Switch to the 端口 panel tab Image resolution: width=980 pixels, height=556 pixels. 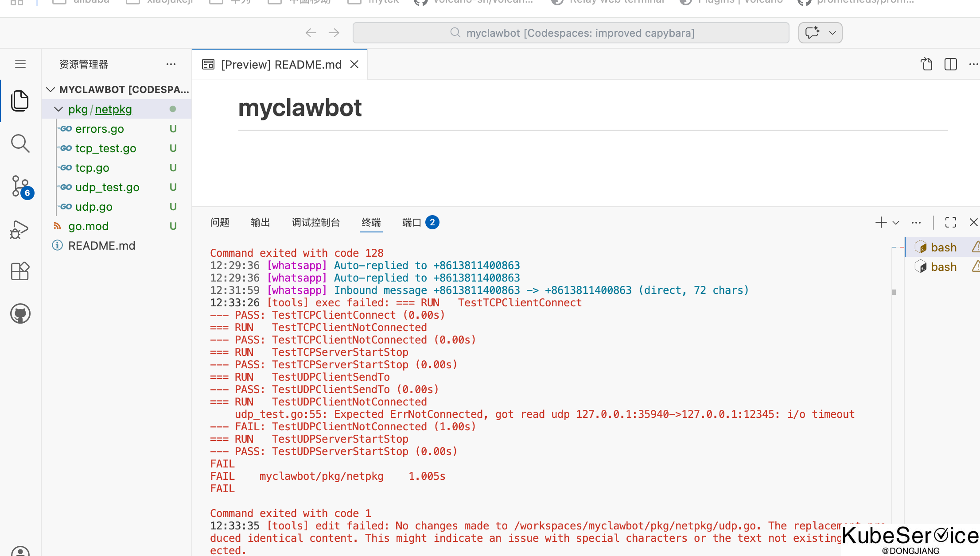(x=412, y=222)
